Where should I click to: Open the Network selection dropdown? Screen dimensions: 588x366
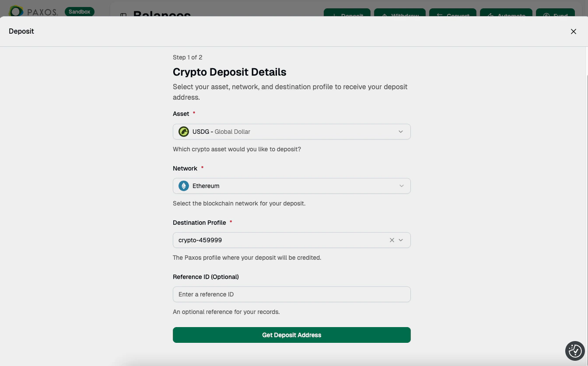tap(401, 185)
